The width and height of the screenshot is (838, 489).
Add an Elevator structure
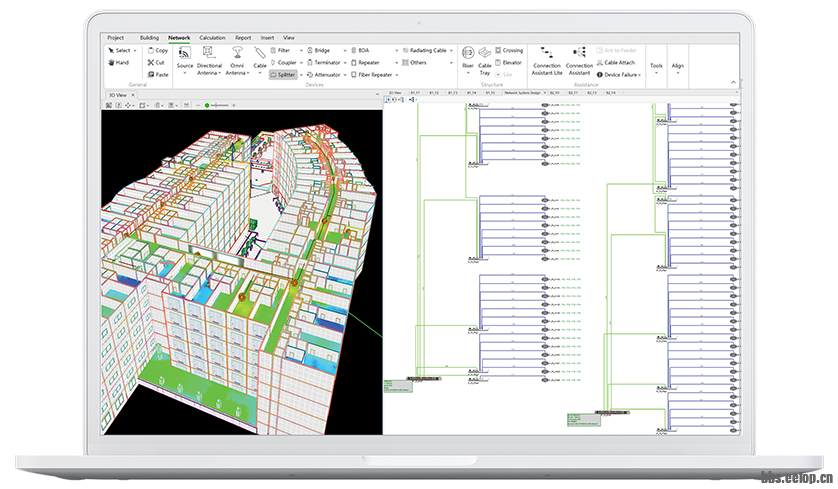(x=508, y=63)
